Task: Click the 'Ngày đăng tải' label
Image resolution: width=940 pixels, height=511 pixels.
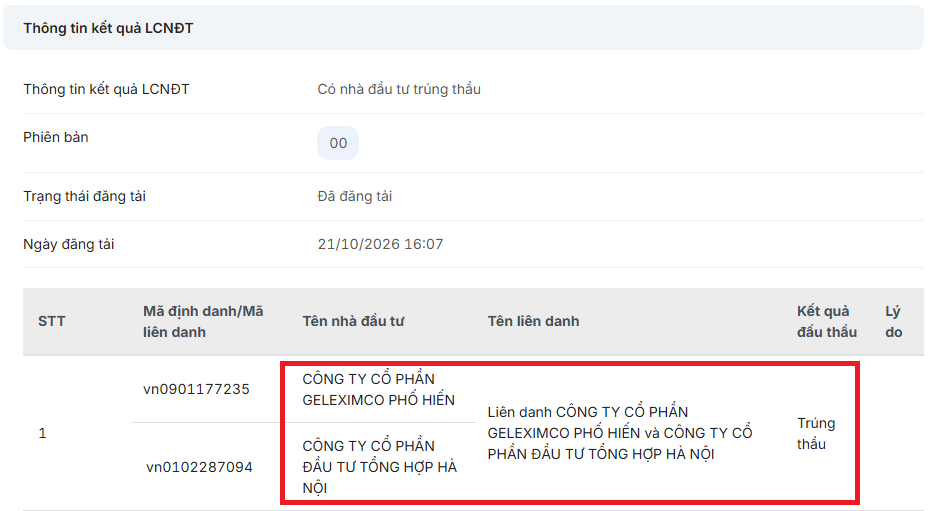Action: pos(69,244)
